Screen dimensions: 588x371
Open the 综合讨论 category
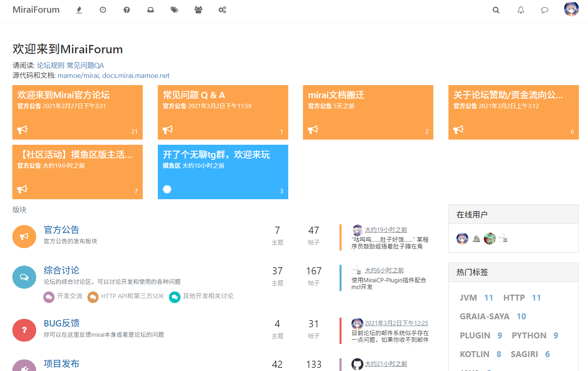coord(62,270)
